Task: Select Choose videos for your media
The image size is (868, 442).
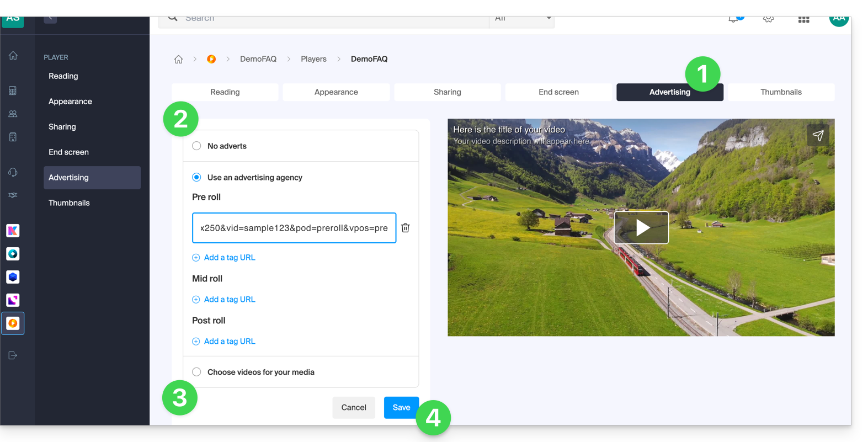Action: coord(196,372)
